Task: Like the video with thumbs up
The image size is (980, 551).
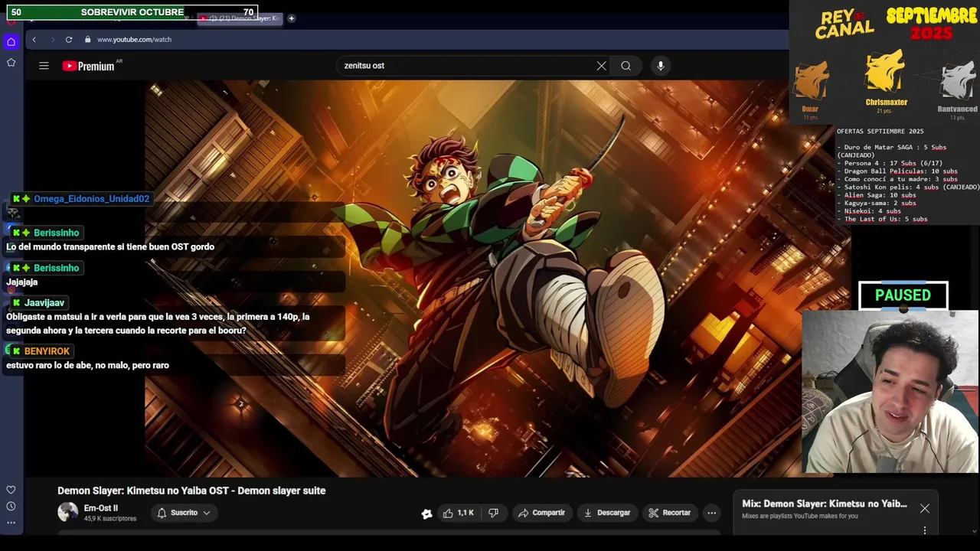Action: pos(458,513)
